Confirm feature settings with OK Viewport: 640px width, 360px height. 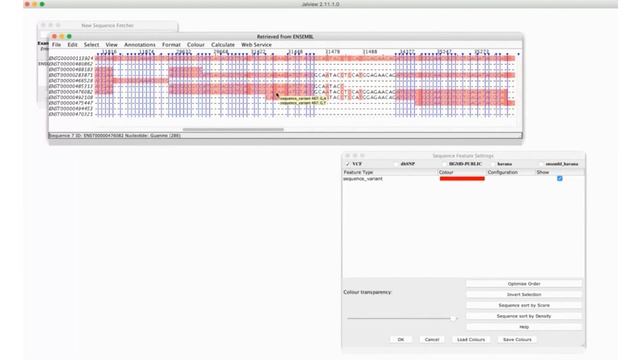(x=401, y=340)
